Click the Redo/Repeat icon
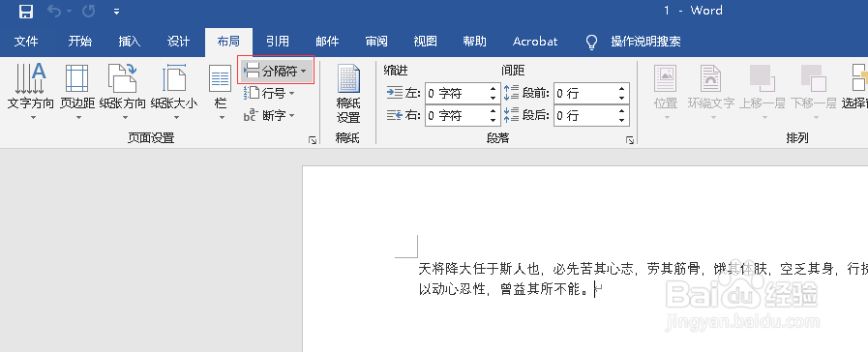868x352 pixels. 89,11
